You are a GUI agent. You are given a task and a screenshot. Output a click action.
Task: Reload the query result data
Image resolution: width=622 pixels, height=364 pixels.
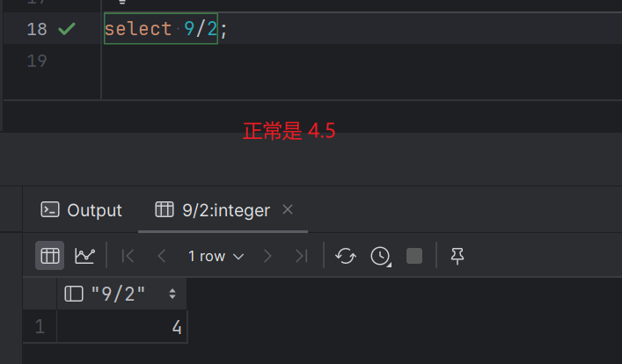[x=346, y=256]
